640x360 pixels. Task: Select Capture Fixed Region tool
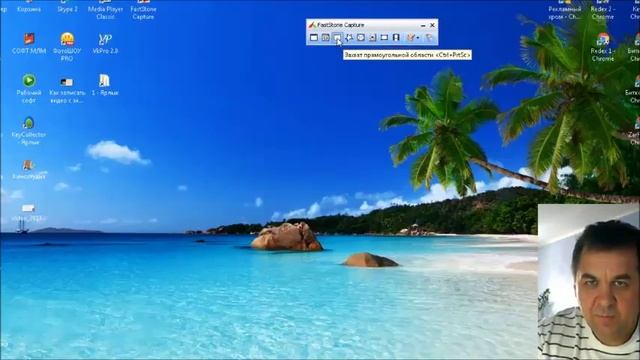point(384,38)
